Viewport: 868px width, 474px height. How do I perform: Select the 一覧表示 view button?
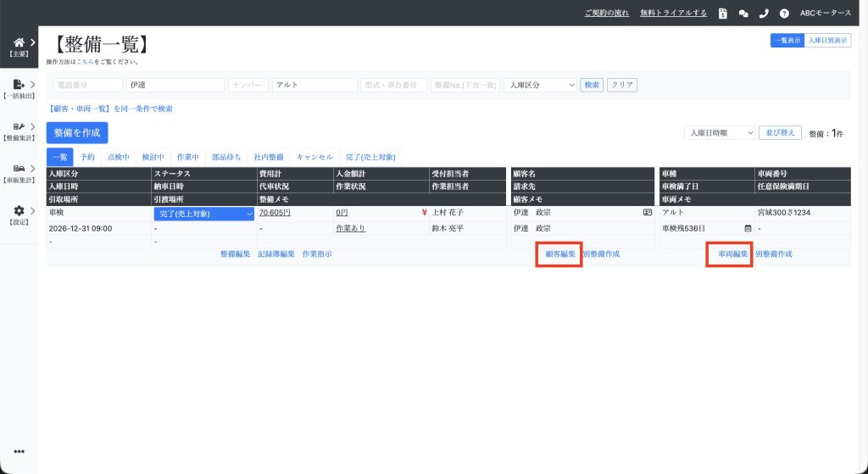[787, 41]
